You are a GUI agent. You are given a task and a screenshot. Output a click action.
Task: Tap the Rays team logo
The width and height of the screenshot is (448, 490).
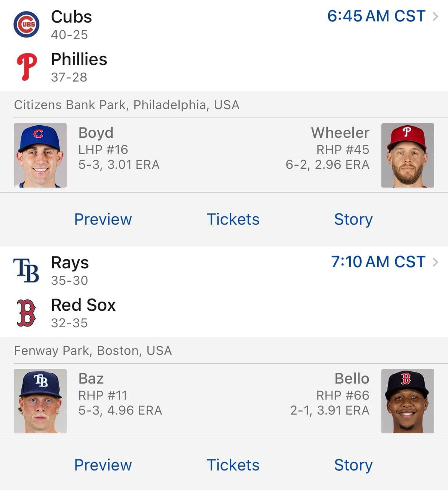pyautogui.click(x=26, y=270)
